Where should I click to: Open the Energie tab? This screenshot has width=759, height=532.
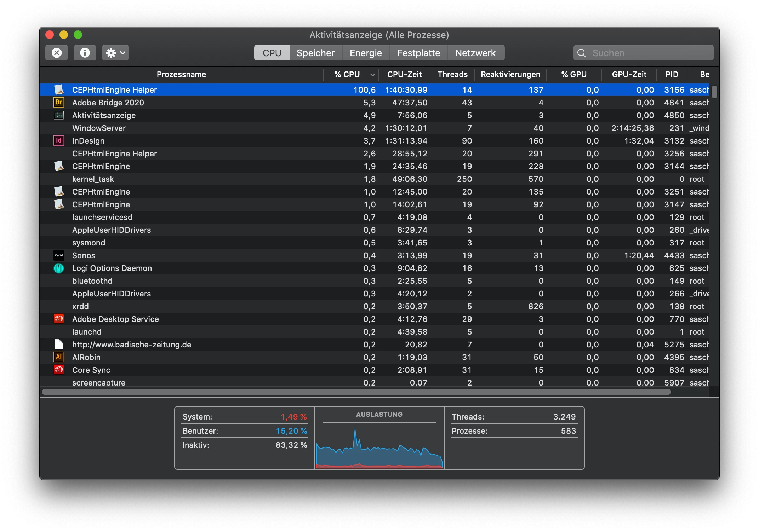pyautogui.click(x=365, y=53)
